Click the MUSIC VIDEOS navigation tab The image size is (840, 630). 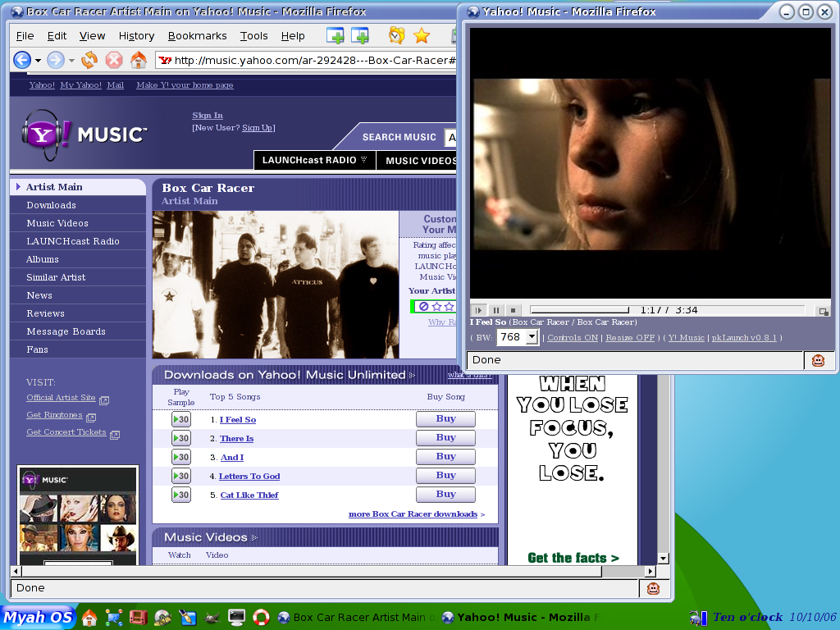point(417,160)
